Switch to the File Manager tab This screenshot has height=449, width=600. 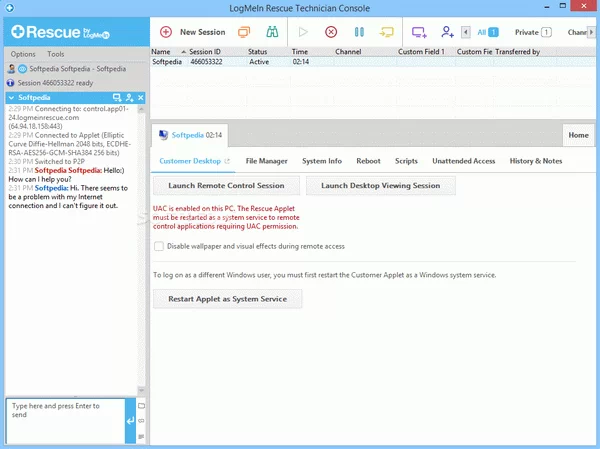tap(266, 160)
